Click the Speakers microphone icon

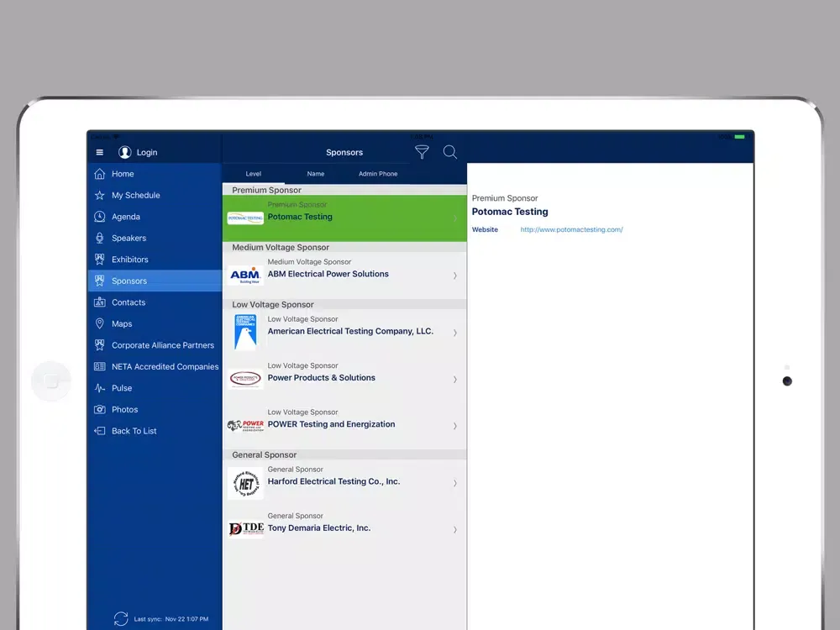pyautogui.click(x=100, y=238)
